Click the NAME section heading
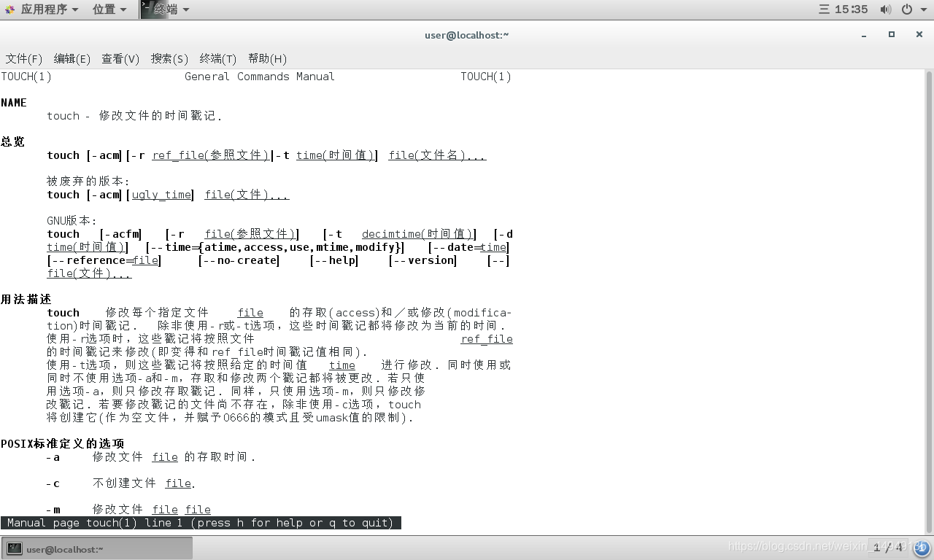 (x=14, y=103)
